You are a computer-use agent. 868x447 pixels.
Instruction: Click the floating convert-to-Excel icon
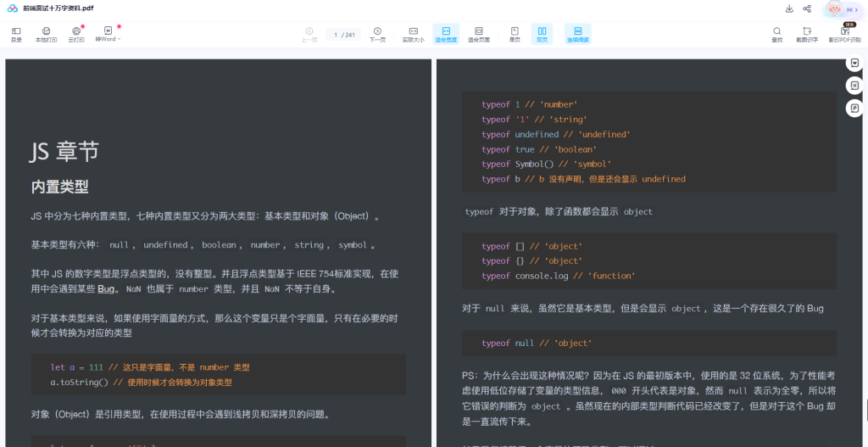click(x=854, y=86)
